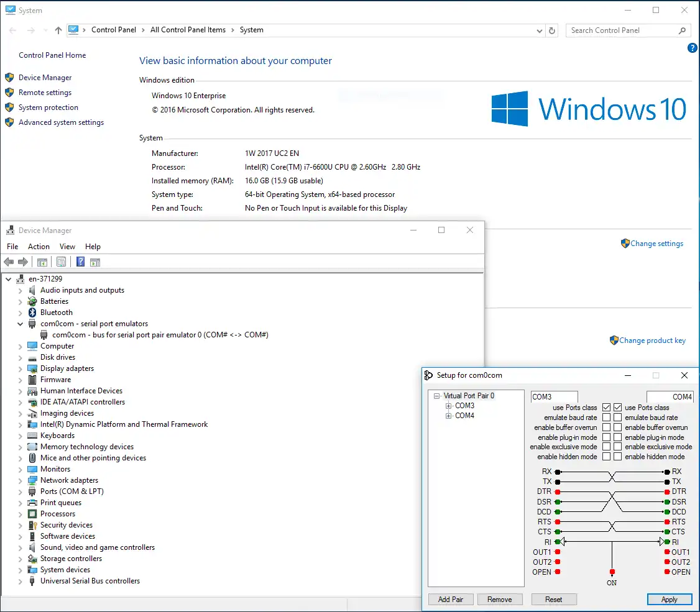Click the Back arrow in Device Manager toolbar
700x612 pixels.
[9, 262]
